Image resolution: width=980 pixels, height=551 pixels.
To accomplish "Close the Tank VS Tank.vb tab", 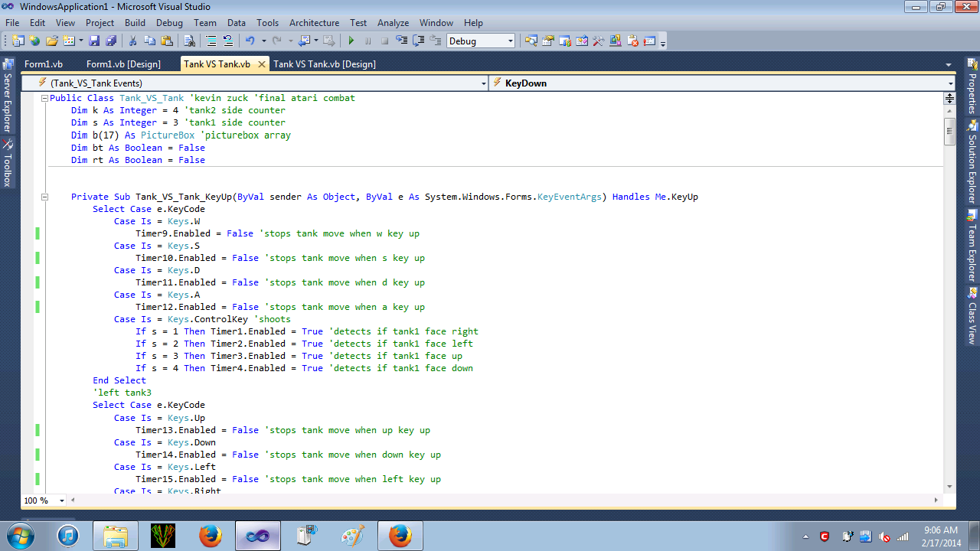I will pos(261,64).
